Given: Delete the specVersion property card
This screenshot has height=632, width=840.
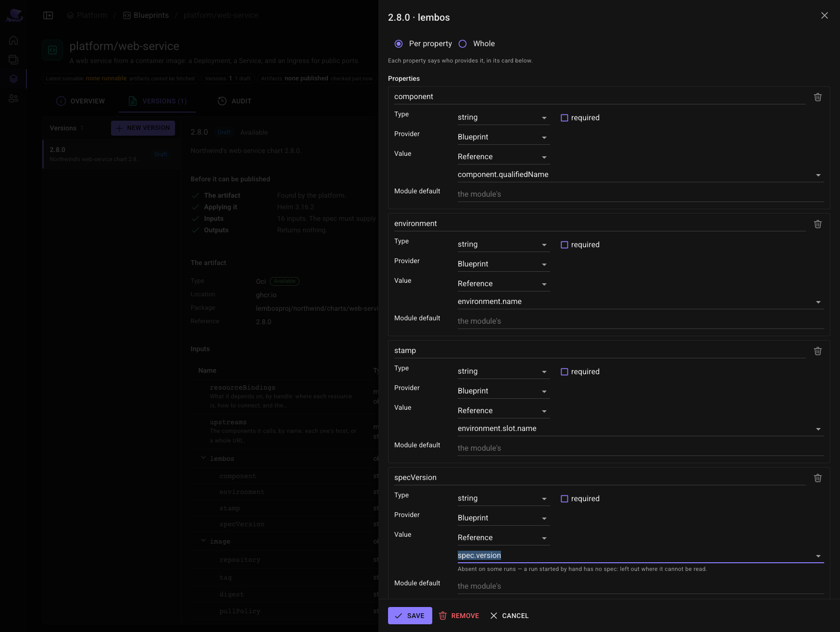Looking at the screenshot, I should click(817, 478).
